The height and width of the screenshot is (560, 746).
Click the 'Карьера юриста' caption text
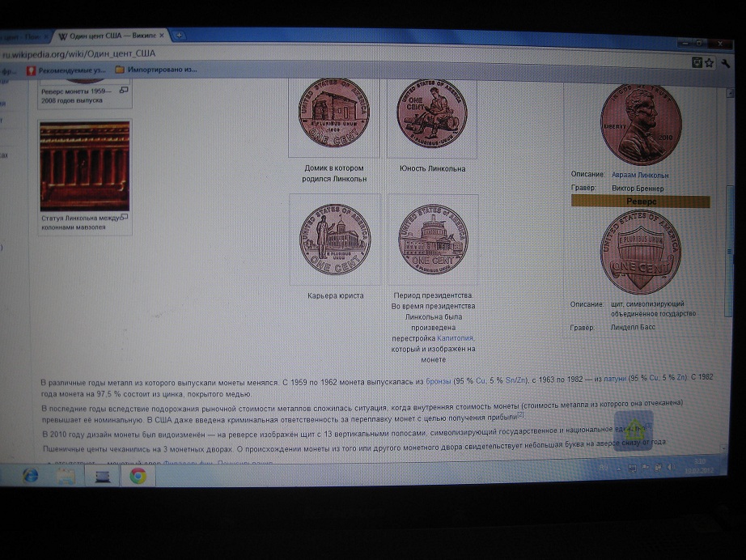[x=336, y=295]
